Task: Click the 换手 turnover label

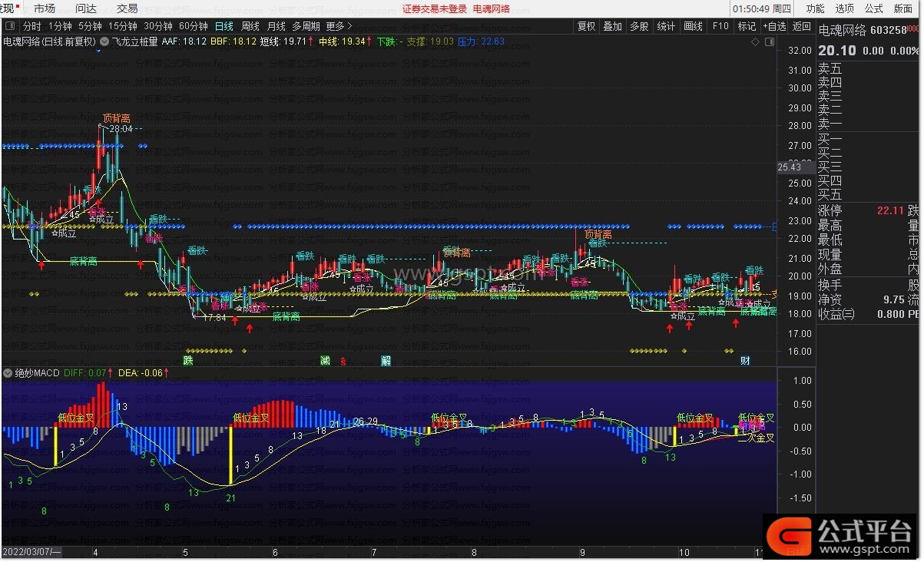Action: coord(830,284)
